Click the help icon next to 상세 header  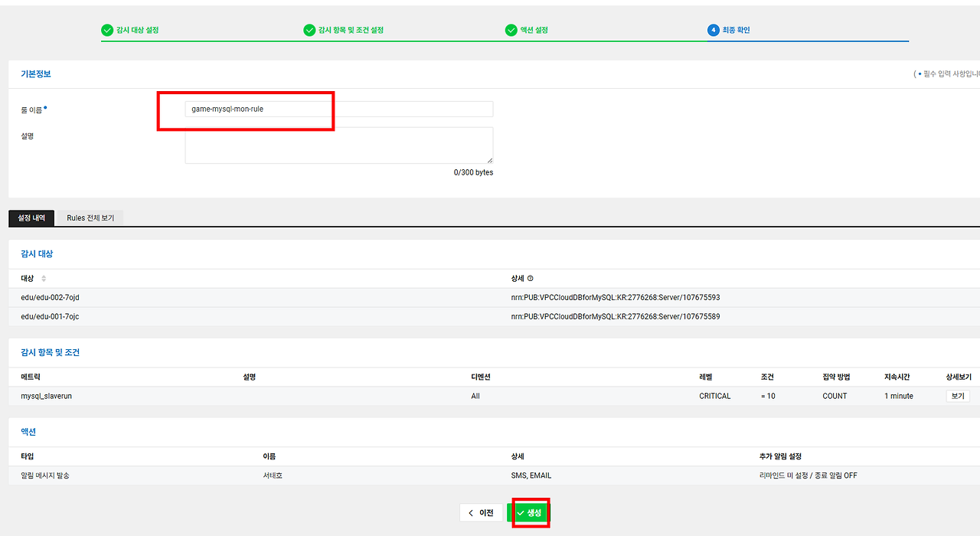(x=531, y=279)
